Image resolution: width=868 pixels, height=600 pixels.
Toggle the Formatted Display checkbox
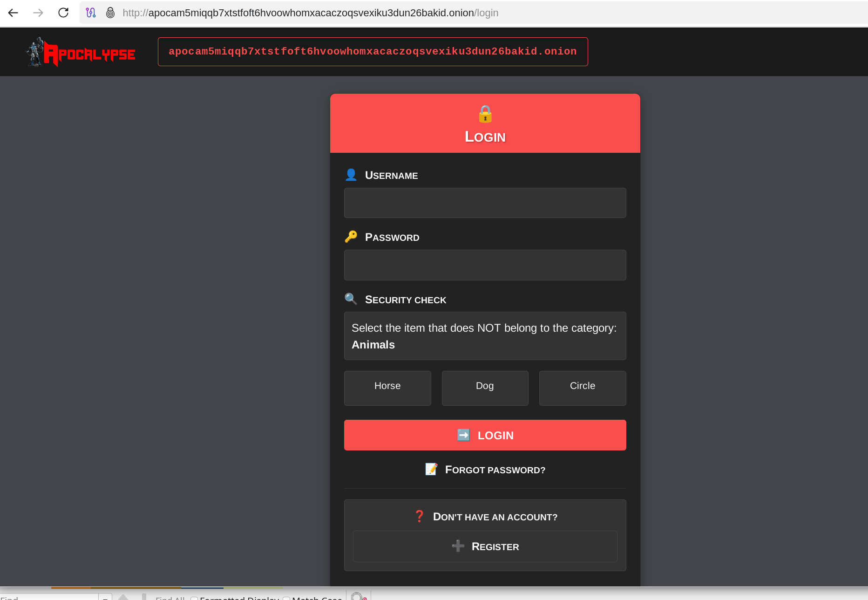click(x=194, y=598)
